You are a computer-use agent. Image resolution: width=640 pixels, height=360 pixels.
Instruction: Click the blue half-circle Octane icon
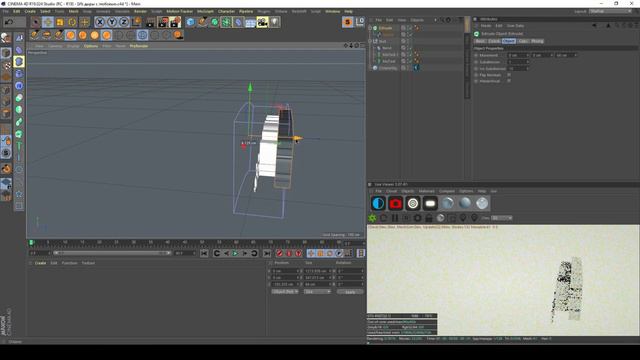(x=378, y=203)
